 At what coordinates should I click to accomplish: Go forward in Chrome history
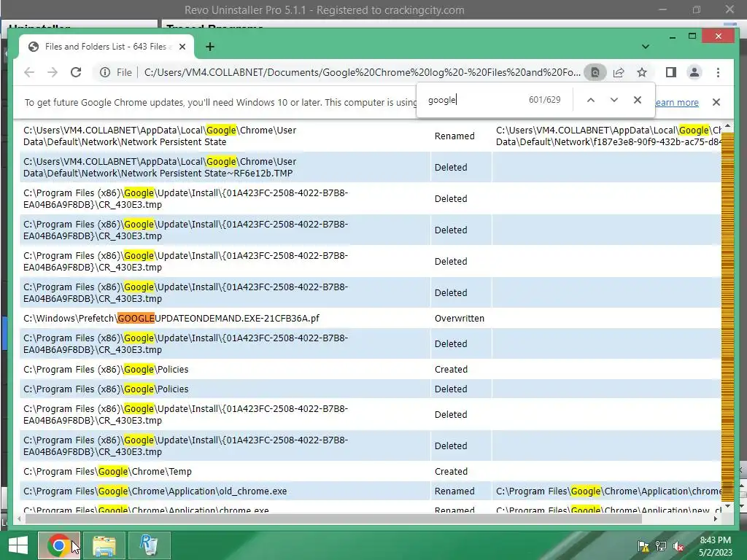53,72
